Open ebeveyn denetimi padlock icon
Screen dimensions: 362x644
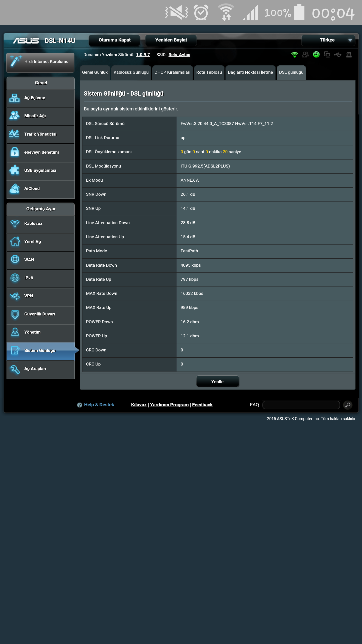pos(14,152)
